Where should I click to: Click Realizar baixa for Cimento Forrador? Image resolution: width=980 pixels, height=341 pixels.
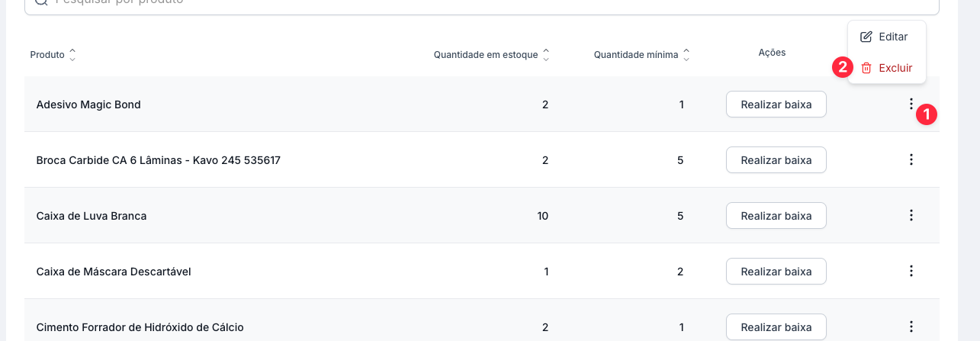click(x=776, y=327)
